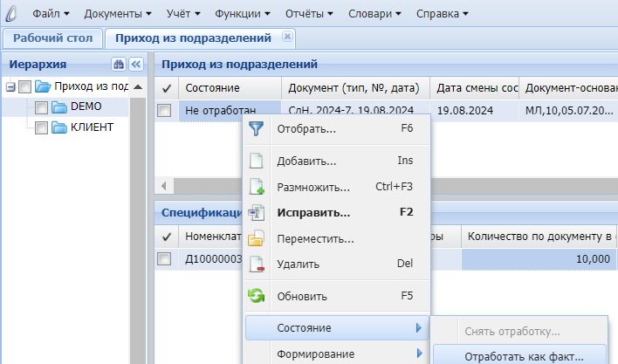Collapse the Иерархия panel with double arrow
The height and width of the screenshot is (364, 618).
point(135,65)
